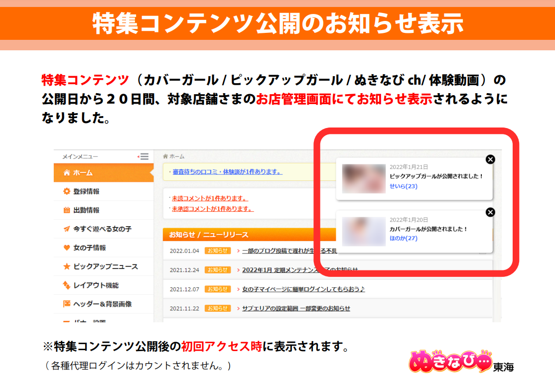This screenshot has height=392, width=555.
Task: Dismiss the せいら(23) pickup girl notification
Action: coord(491,159)
